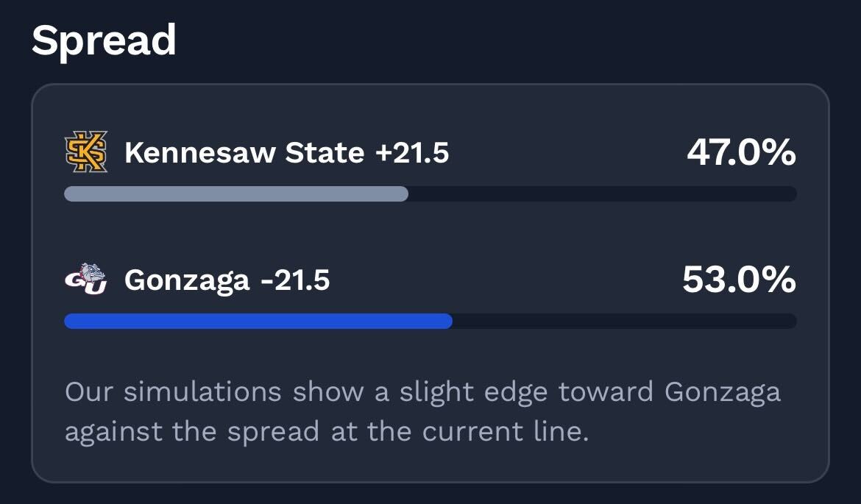
Task: Select the Spread section heading
Action: pos(104,40)
